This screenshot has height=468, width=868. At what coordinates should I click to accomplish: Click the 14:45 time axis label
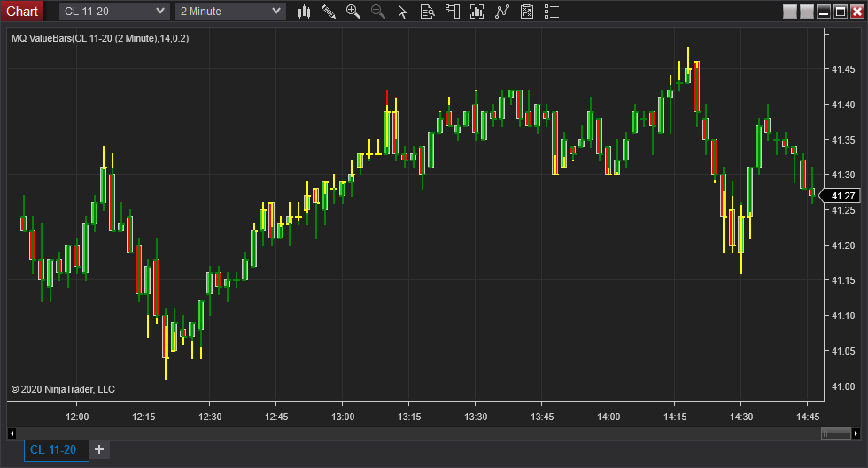tap(808, 417)
